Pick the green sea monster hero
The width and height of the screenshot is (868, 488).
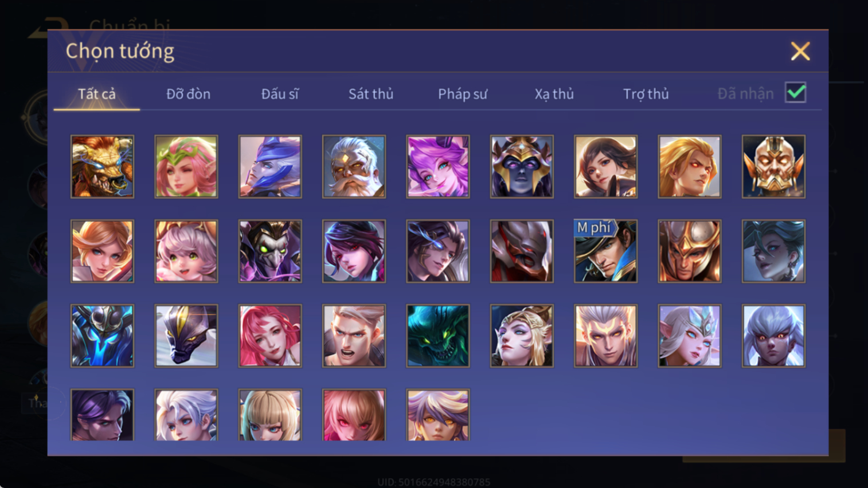pos(438,336)
